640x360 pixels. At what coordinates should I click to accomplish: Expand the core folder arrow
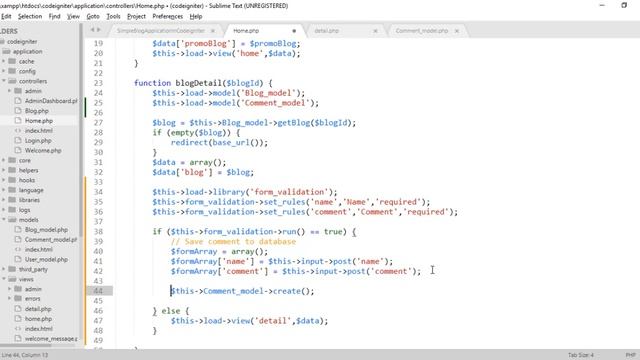point(4,160)
